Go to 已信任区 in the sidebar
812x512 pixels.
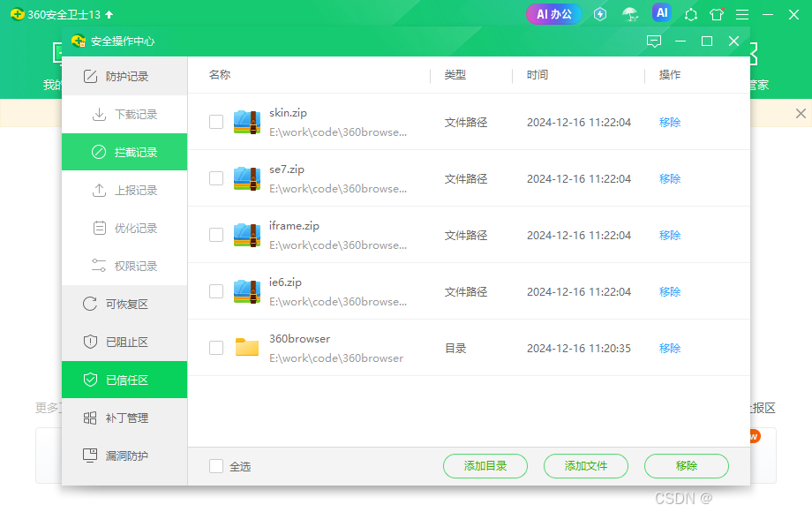coord(124,380)
